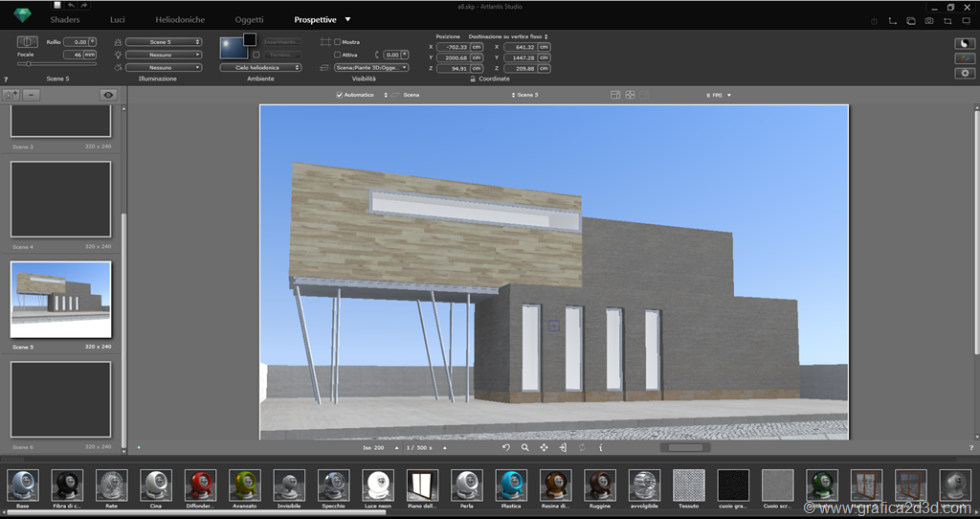
Task: Expand the 8 FPS dropdown
Action: tap(720, 95)
